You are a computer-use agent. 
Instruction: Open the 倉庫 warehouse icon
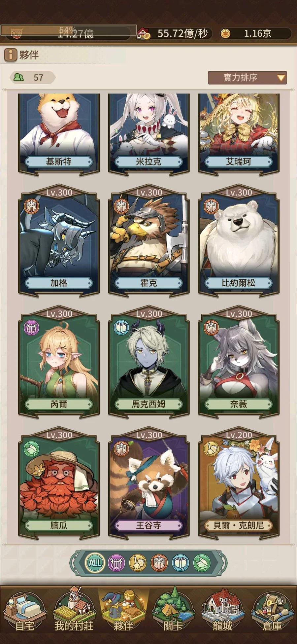pyautogui.click(x=272, y=611)
